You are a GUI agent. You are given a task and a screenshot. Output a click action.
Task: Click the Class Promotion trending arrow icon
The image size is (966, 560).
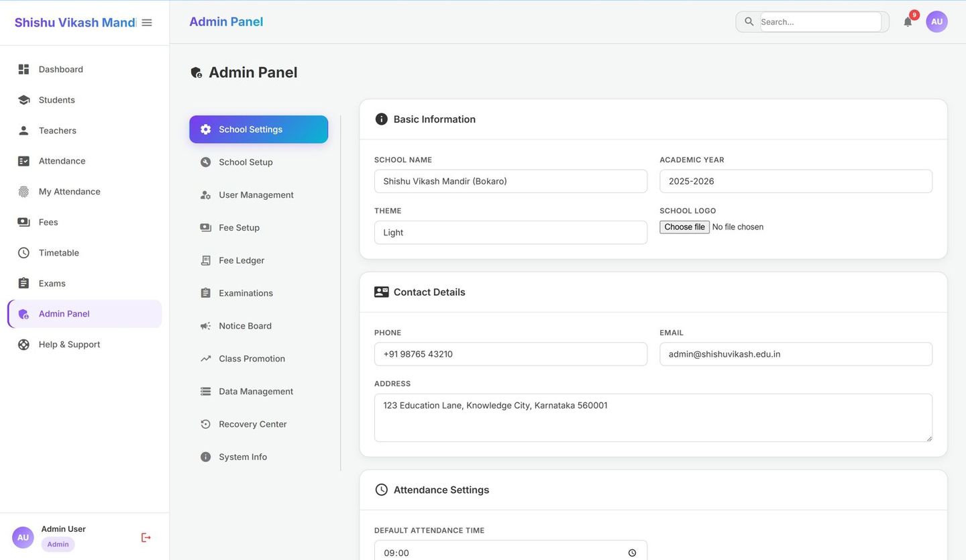tap(206, 359)
